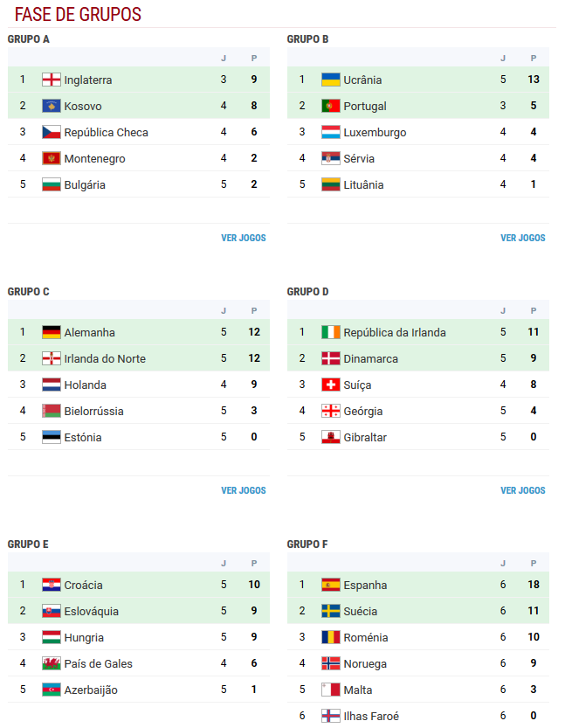
Task: Open the República Checa team link
Action: click(x=107, y=132)
